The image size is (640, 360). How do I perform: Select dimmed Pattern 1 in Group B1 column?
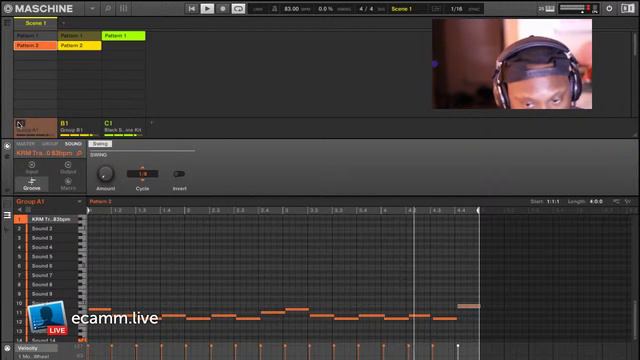tap(79, 36)
